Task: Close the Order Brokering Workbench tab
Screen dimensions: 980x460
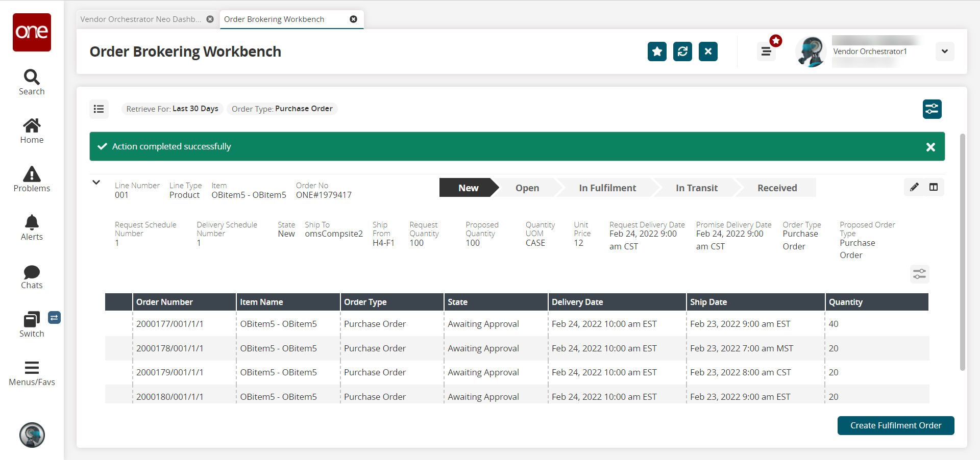Action: point(353,19)
